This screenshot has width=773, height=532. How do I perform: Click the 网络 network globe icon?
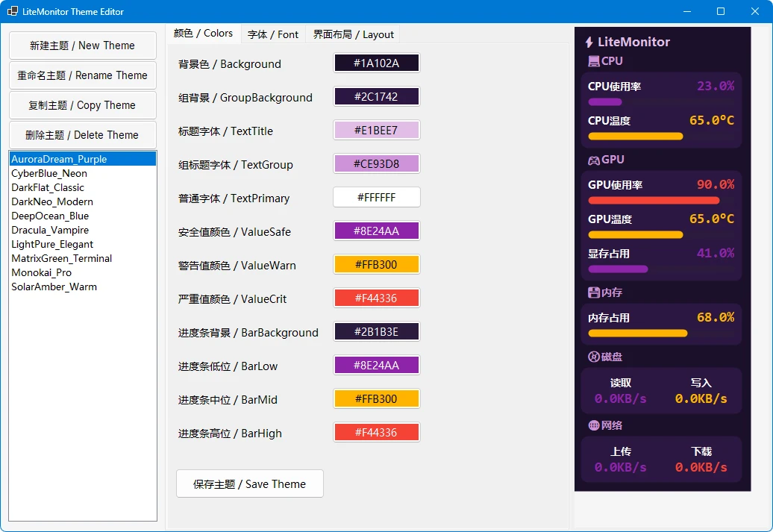592,425
